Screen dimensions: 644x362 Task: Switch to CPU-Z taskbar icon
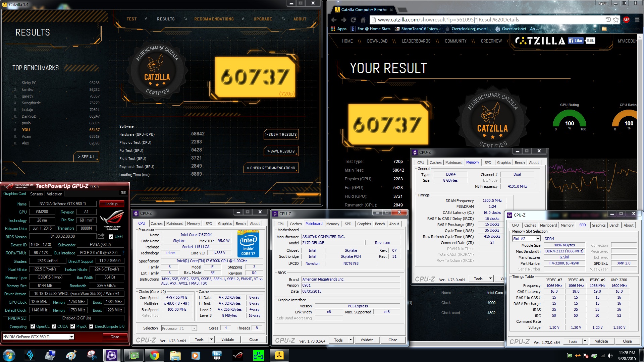[112, 355]
